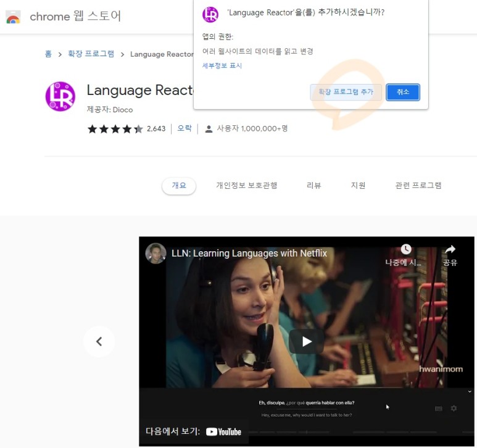Click the YouTube logo to watch there
Viewport: 477px width, 448px height.
click(x=223, y=432)
